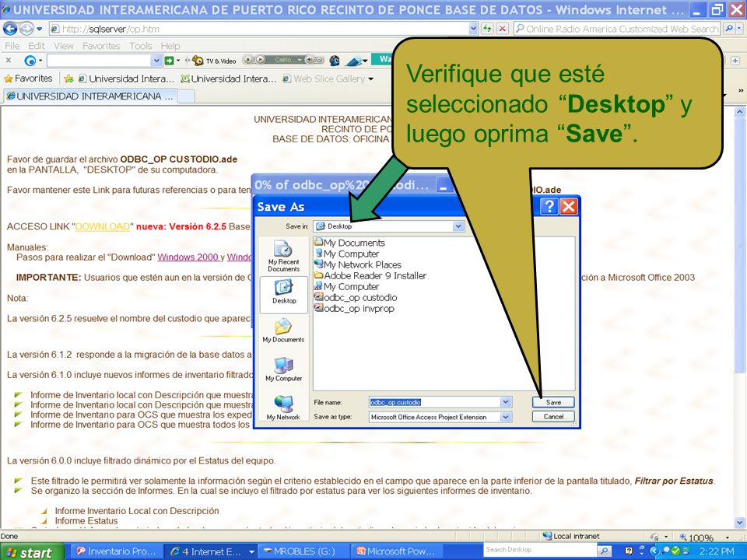Expand the toolbar search box dropdown
The height and width of the screenshot is (560, 747).
156,61
